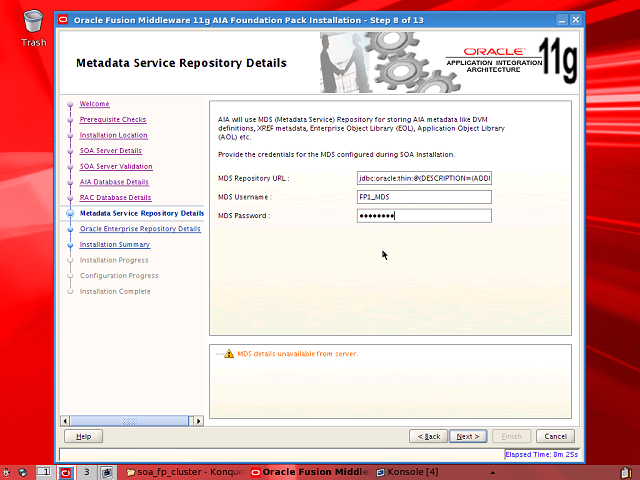Click the Back button

point(428,436)
